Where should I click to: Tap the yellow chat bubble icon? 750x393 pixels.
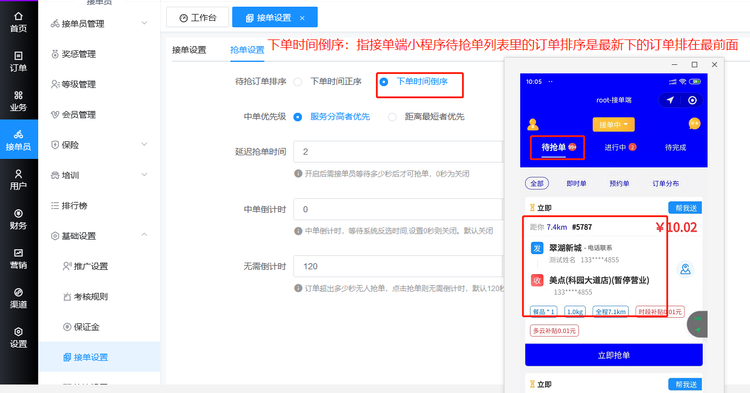click(694, 124)
